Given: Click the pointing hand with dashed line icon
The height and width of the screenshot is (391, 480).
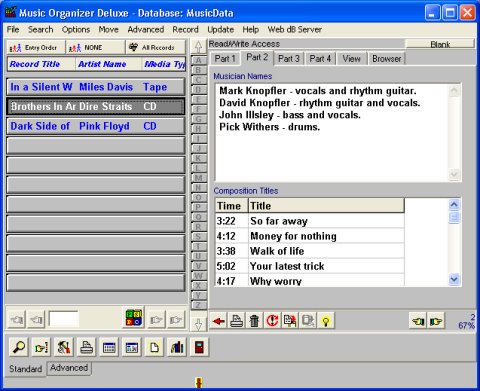Looking at the screenshot, I should point(41,347).
